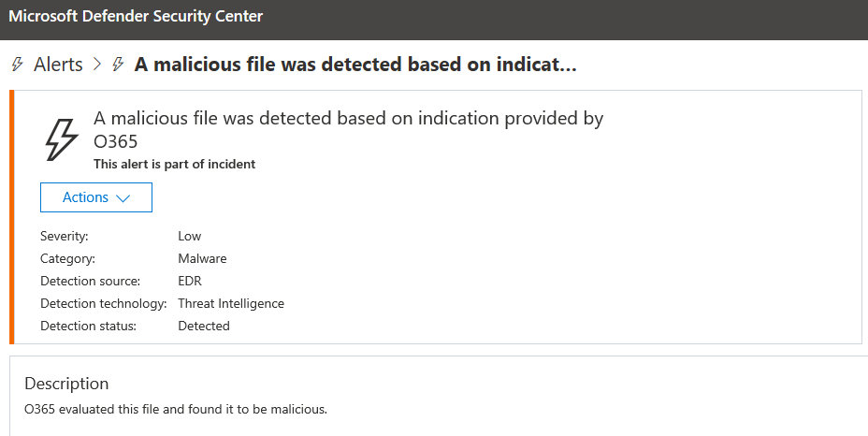Click the large lightning bolt alert icon
The width and height of the screenshot is (868, 436).
pos(63,139)
